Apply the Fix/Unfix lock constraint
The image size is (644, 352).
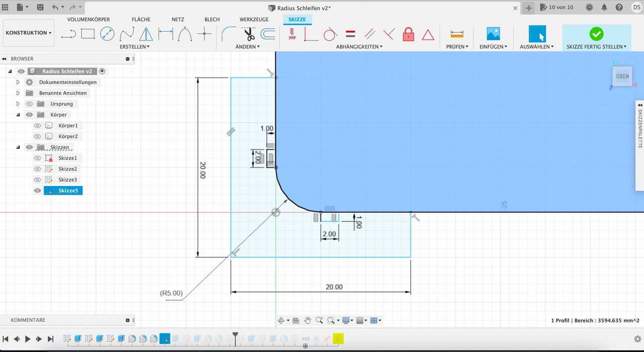[409, 34]
